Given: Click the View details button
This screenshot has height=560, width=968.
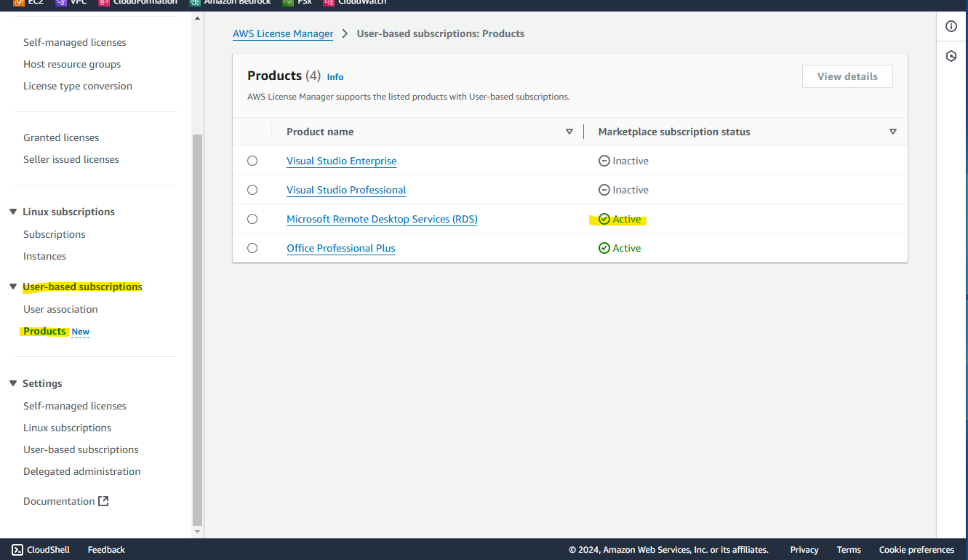Looking at the screenshot, I should click(x=847, y=76).
